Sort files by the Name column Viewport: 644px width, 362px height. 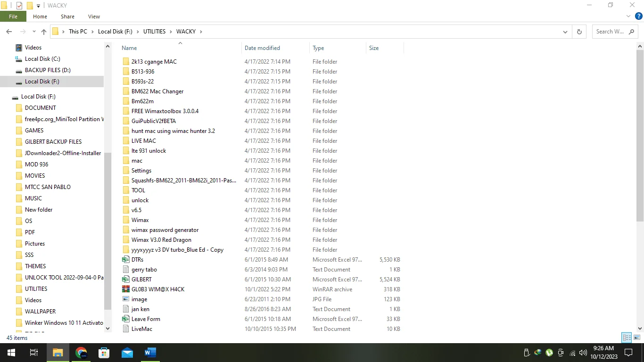129,48
